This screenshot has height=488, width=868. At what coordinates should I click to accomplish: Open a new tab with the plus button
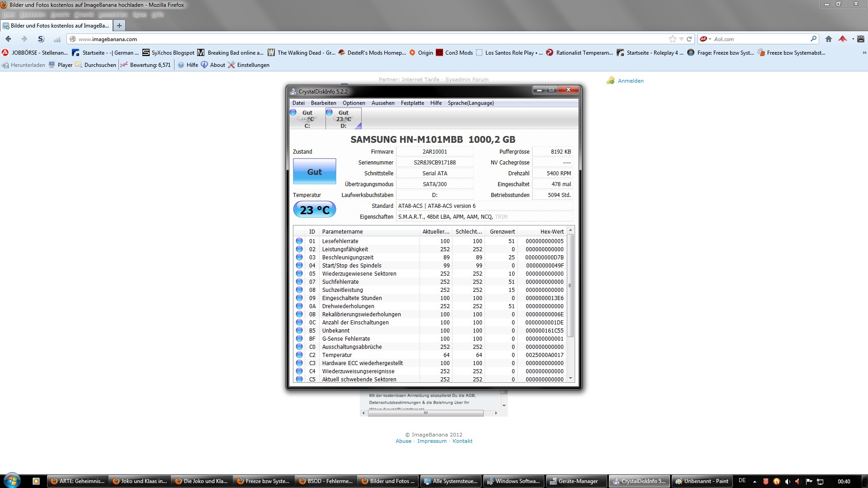[119, 26]
